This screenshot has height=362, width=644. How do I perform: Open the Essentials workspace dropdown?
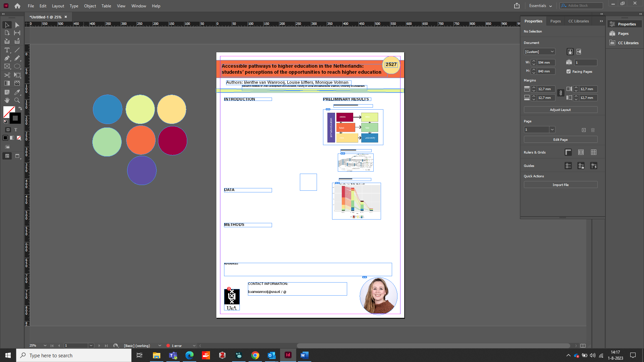[x=540, y=6]
